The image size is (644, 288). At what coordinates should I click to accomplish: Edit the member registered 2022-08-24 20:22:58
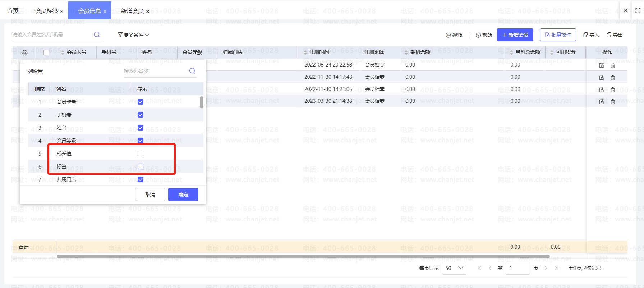click(602, 65)
